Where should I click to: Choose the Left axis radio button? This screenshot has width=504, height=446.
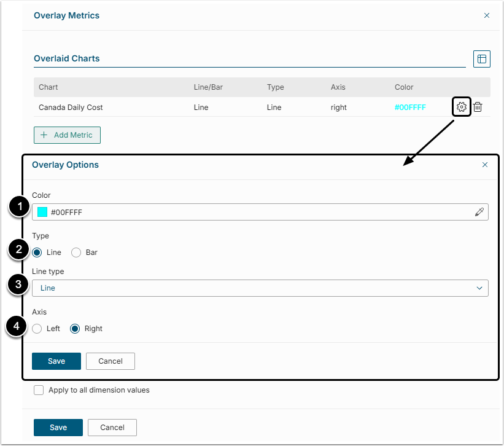[x=37, y=329]
